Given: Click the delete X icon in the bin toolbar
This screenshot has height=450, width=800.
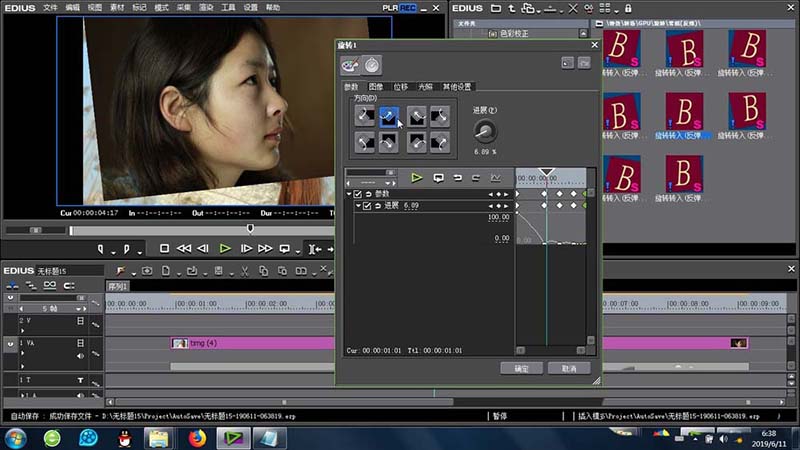Looking at the screenshot, I should tap(573, 8).
